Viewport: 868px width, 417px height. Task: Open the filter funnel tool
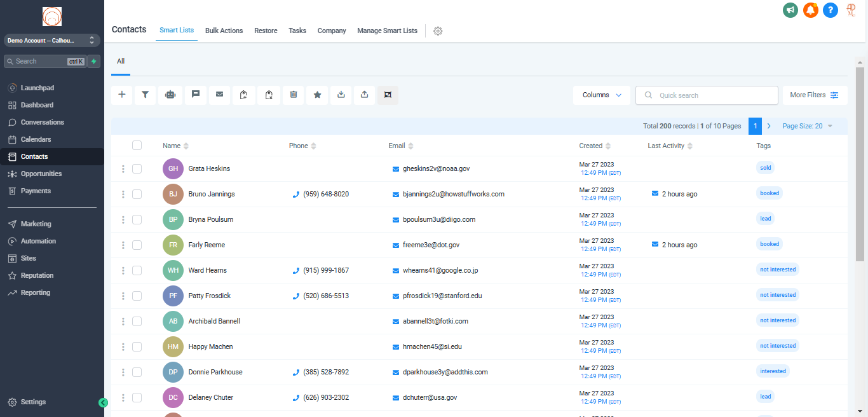(x=146, y=95)
